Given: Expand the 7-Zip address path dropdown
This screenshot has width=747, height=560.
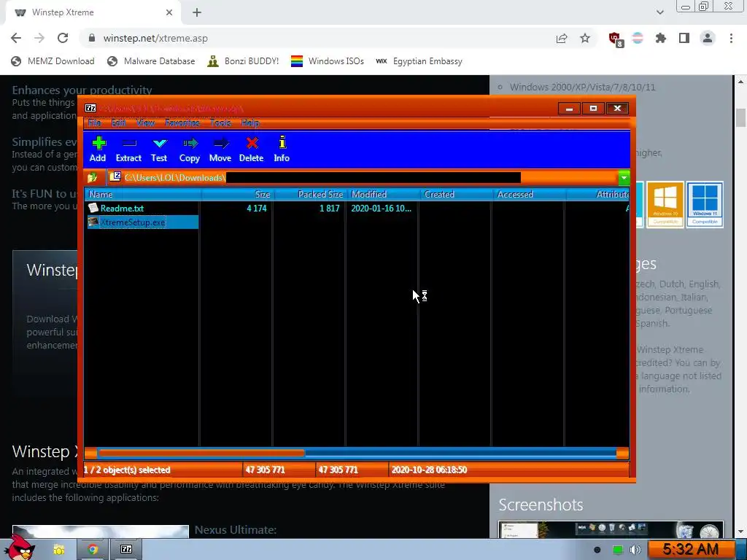Looking at the screenshot, I should tap(624, 178).
